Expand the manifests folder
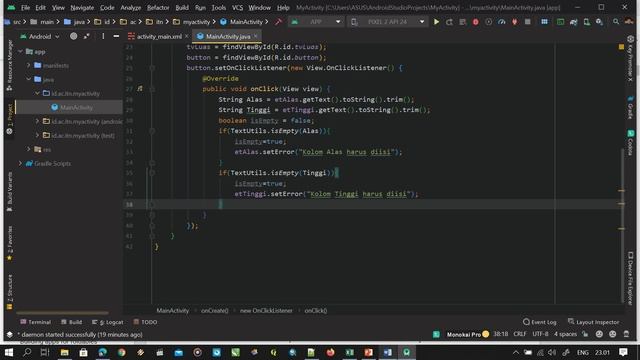Viewport: 640px width, 360px height. 29,65
